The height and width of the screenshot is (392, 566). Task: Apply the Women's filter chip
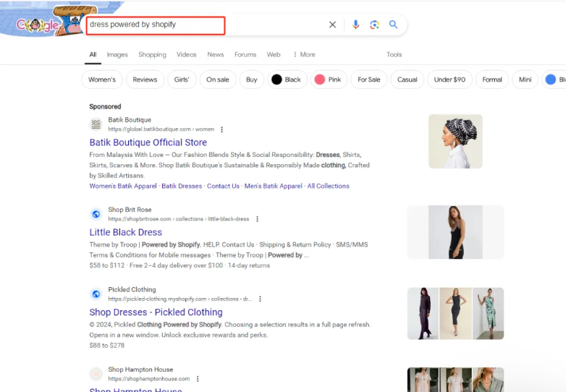coord(102,80)
